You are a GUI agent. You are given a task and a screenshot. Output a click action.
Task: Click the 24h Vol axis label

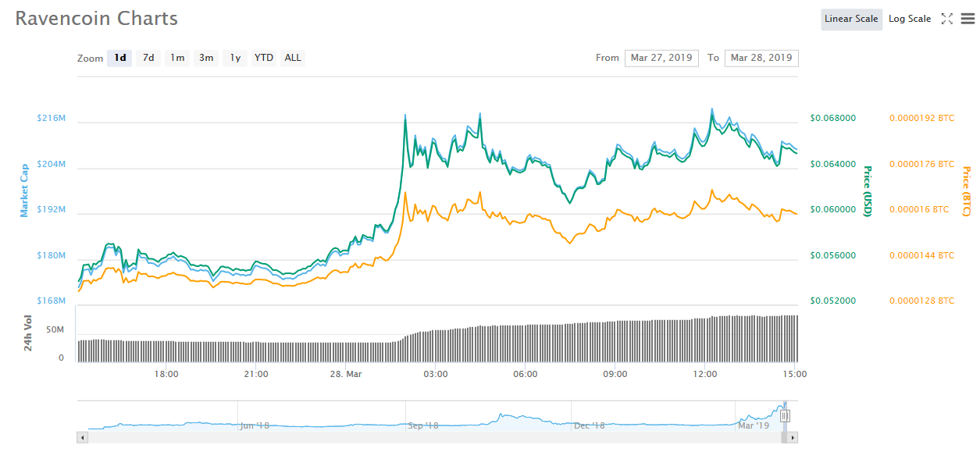[28, 333]
